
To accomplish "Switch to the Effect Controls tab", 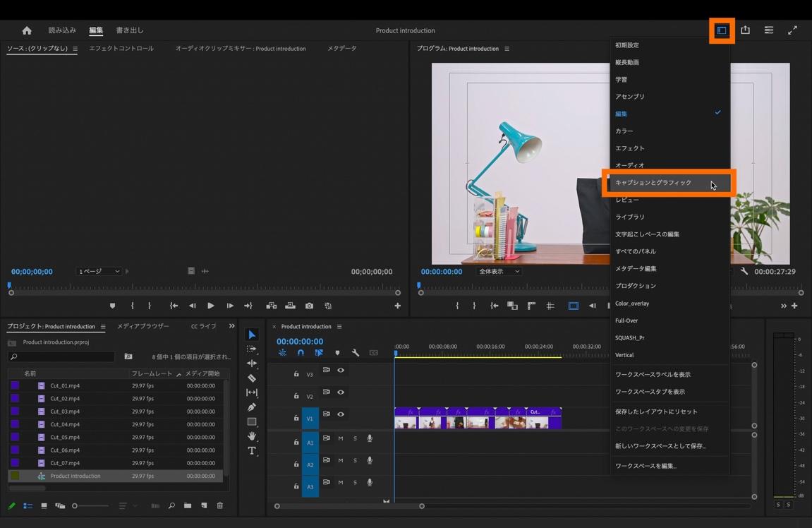I will pos(121,49).
